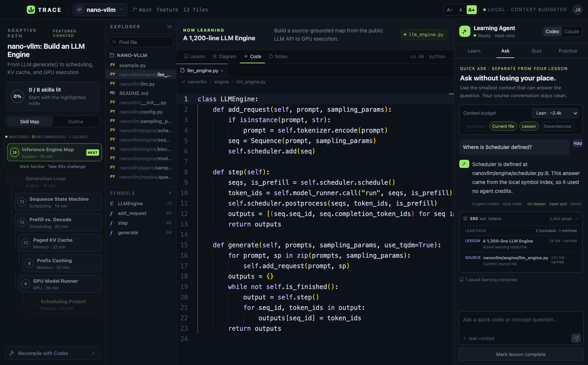
Task: Collapse the 390 est. tokens panel chevron
Action: 577,219
